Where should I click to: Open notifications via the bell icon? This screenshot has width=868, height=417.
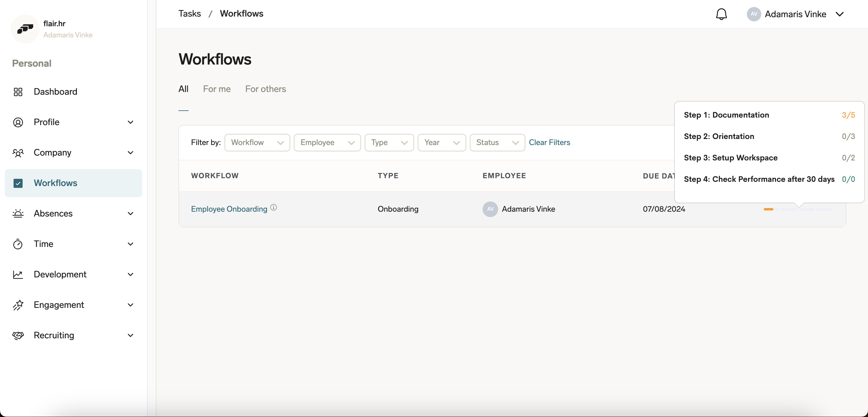click(x=722, y=14)
